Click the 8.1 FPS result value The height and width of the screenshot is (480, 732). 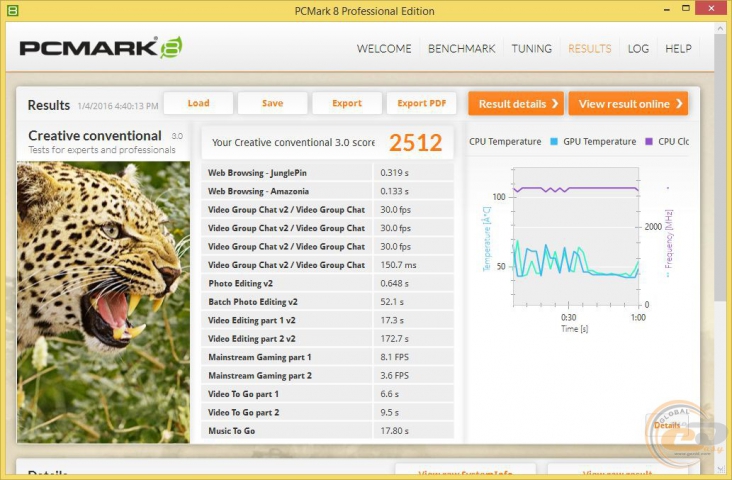394,357
